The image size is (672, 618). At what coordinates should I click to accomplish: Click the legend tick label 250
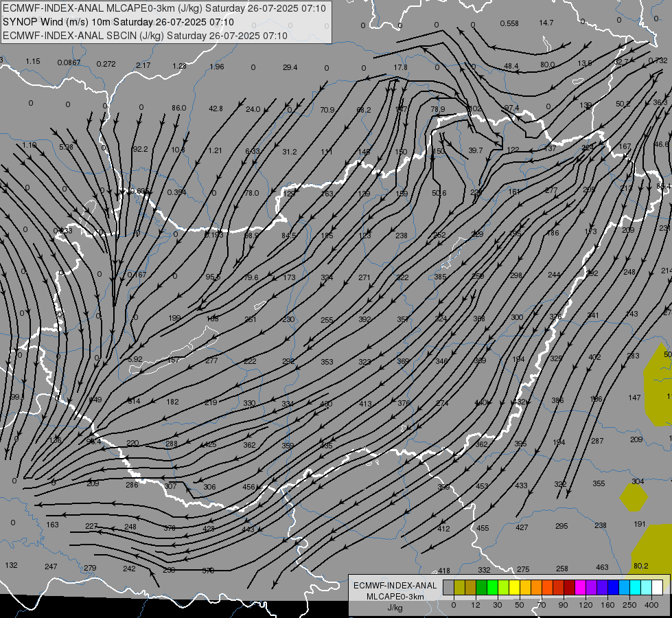click(x=629, y=605)
